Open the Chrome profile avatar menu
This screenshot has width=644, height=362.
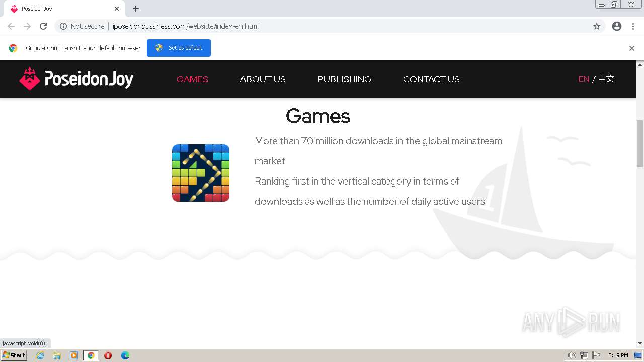617,26
